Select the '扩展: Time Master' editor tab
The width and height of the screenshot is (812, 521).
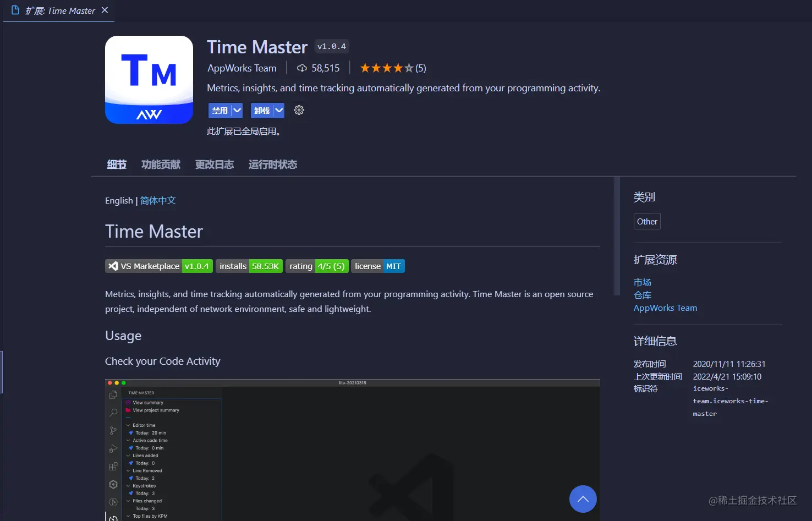click(x=59, y=10)
